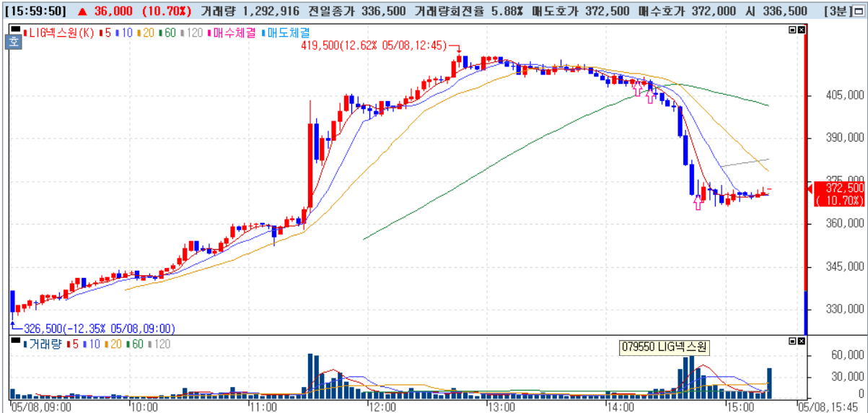Image resolution: width=868 pixels, height=413 pixels.
Task: Click the 호 button on the price chart
Action: [14, 41]
